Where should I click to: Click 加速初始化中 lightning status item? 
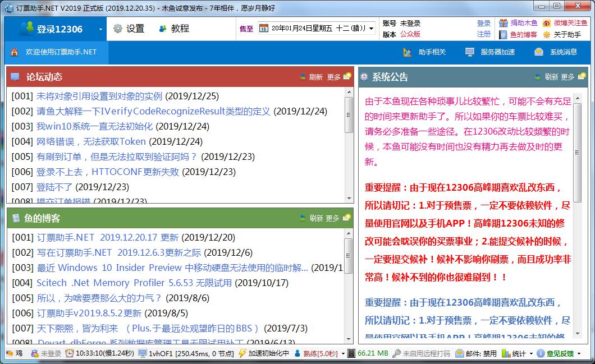click(242, 353)
